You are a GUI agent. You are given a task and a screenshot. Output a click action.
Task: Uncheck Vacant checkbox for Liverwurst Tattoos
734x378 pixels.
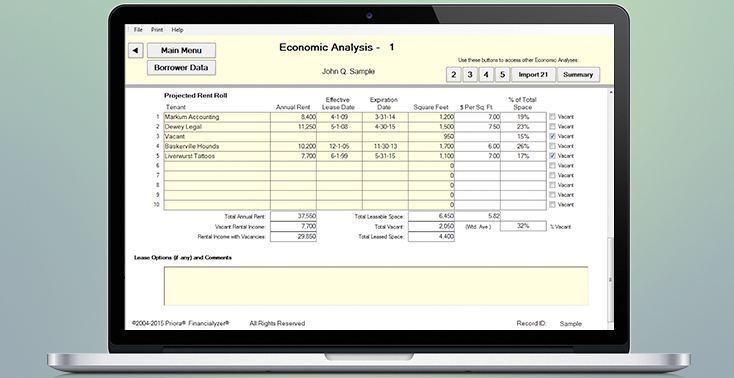(x=552, y=156)
